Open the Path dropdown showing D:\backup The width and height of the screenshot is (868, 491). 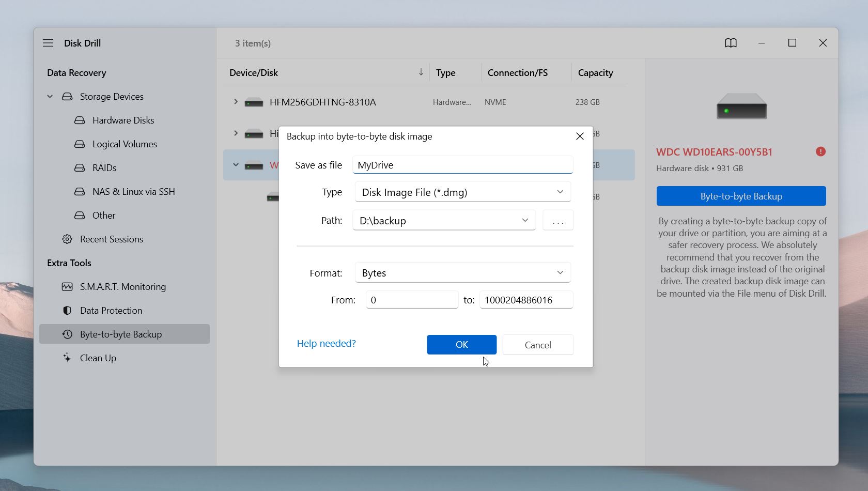click(444, 220)
